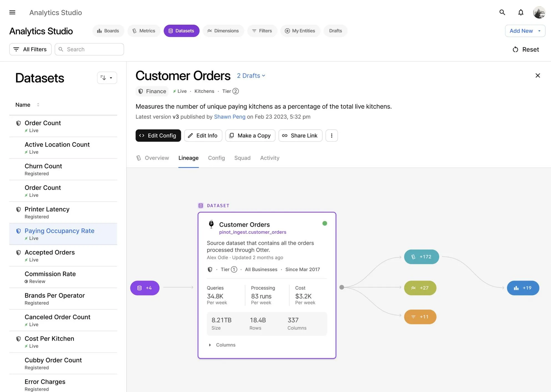Screen dimensions: 551x392
Task: Select Canceled Order Count row
Action: (63, 320)
